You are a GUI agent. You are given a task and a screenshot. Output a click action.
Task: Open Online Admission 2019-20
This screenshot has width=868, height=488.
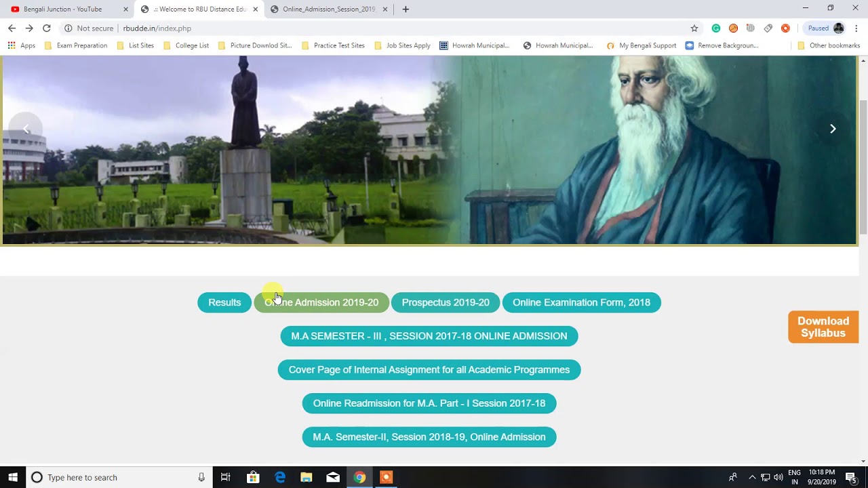(321, 302)
